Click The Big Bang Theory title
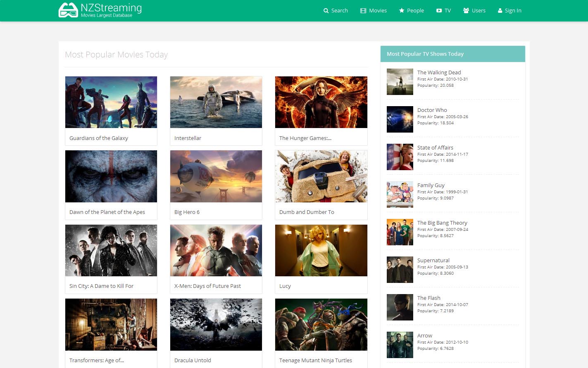 pos(442,223)
